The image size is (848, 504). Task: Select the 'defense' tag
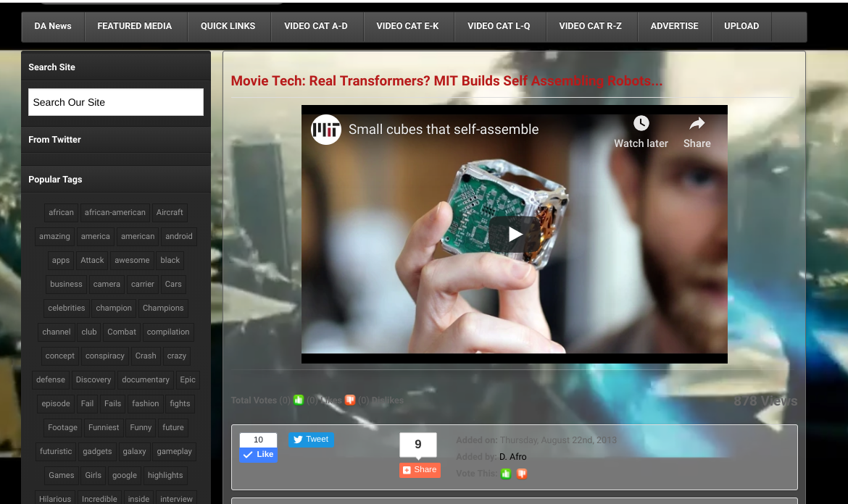coord(51,379)
